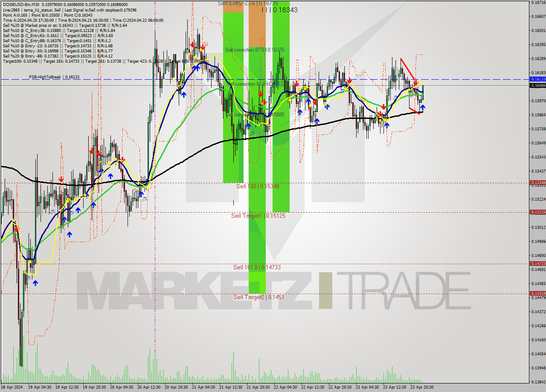
Task: Click the '23 Apr 12:30' time axis label
Action: tap(395, 387)
